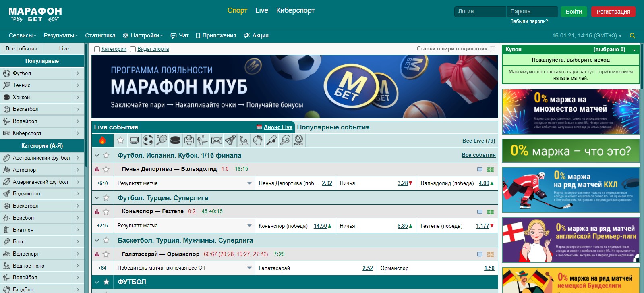The height and width of the screenshot is (293, 644).
Task: Enable the Категории checkbox
Action: (x=97, y=49)
